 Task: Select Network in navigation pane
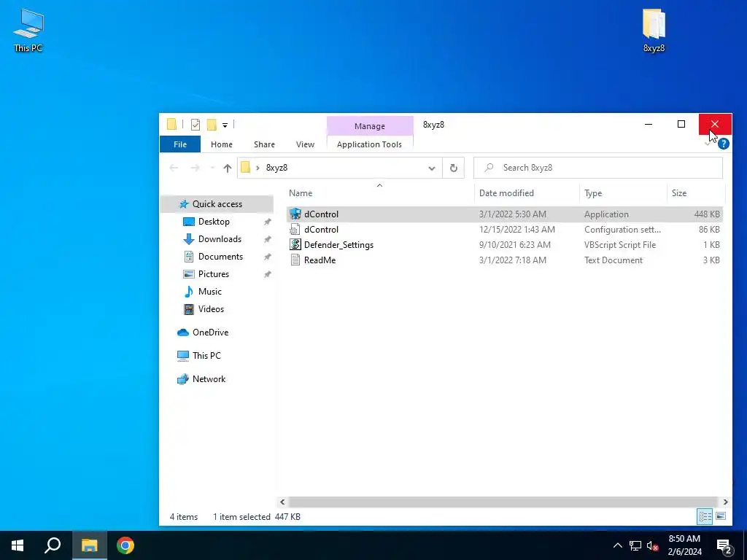coord(209,379)
